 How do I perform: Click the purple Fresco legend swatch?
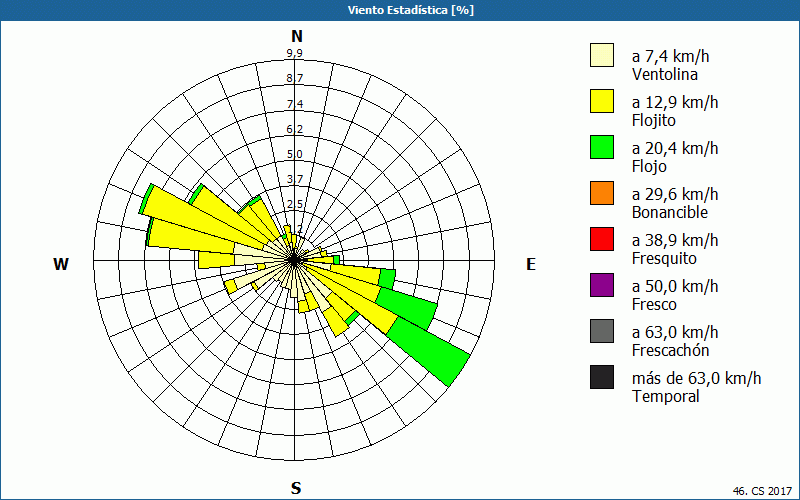tap(602, 285)
